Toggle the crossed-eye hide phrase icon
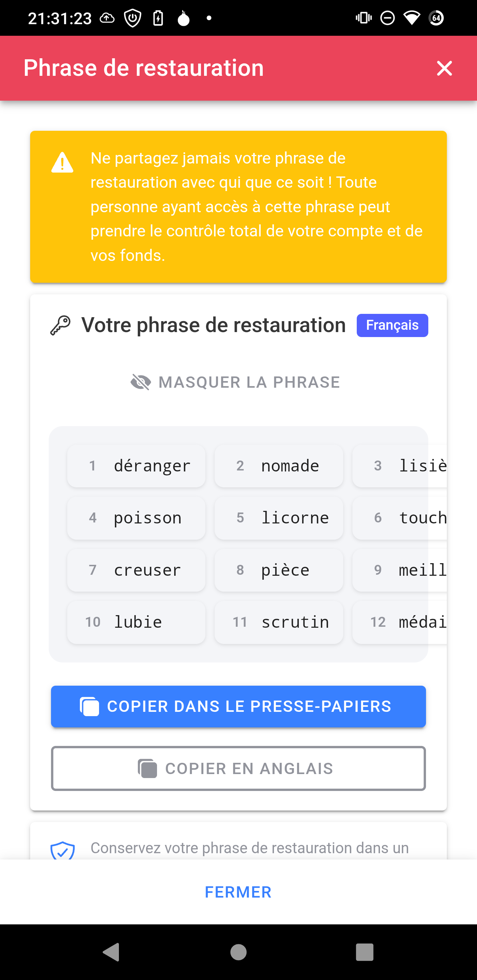The height and width of the screenshot is (980, 477). [141, 382]
